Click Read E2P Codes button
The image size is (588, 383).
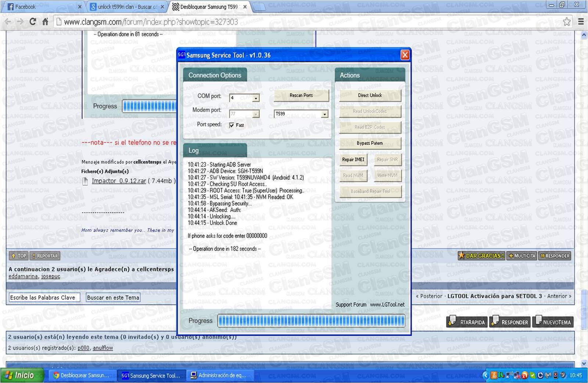point(370,127)
